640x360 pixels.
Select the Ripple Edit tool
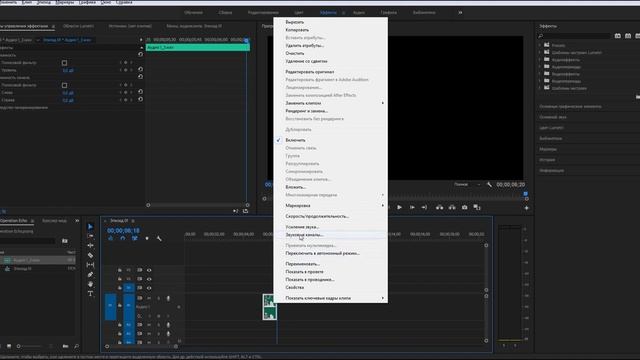[90, 245]
